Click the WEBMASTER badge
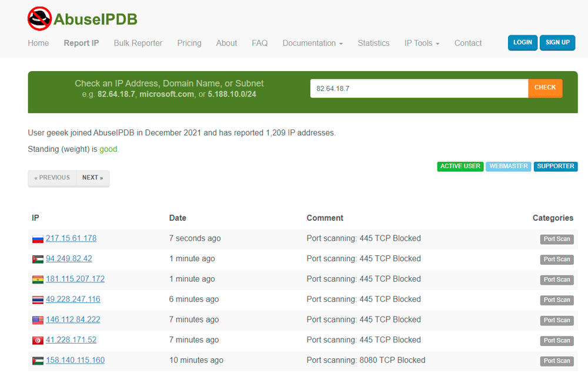This screenshot has width=588, height=373. click(x=509, y=166)
